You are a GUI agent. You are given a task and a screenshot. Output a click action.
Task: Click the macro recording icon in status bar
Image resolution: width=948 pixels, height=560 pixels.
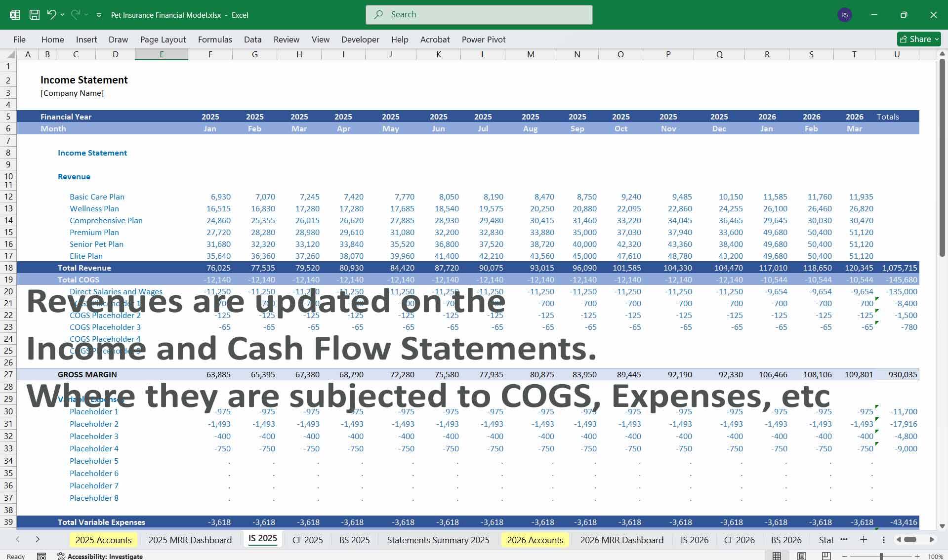[41, 556]
